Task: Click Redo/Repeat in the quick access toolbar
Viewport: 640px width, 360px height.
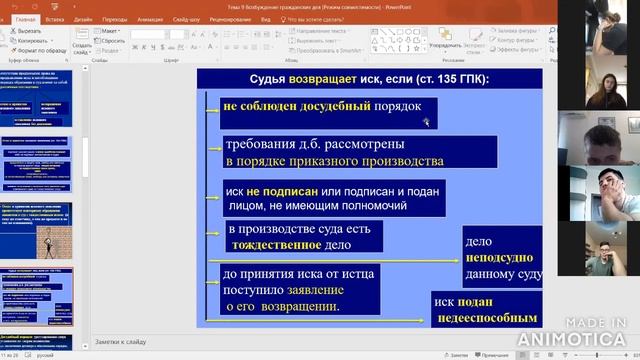Action: (x=35, y=7)
